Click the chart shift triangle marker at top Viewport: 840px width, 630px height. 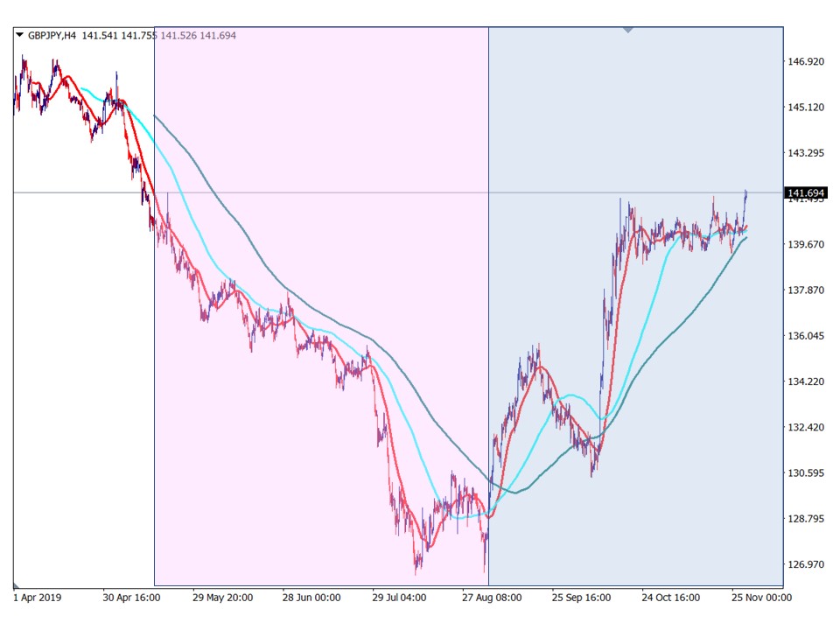pos(627,30)
